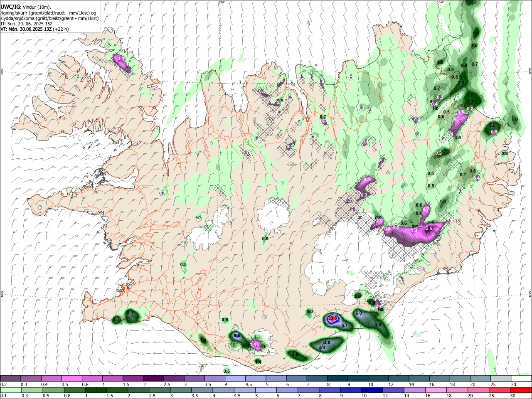532x399 pixels.
Task: Click the 5.1 rainfall value label
Action: pyautogui.click(x=345, y=326)
